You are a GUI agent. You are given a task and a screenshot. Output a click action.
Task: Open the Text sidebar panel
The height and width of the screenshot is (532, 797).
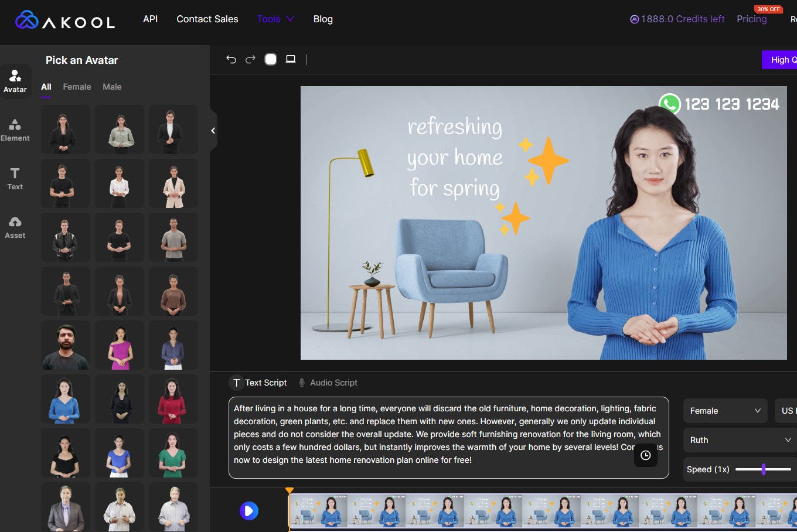(x=15, y=178)
